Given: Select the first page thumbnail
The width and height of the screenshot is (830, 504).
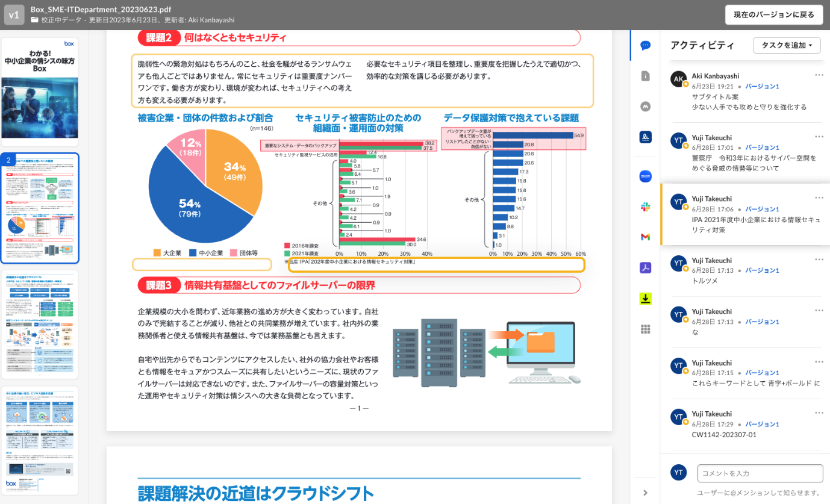Looking at the screenshot, I should (40, 92).
